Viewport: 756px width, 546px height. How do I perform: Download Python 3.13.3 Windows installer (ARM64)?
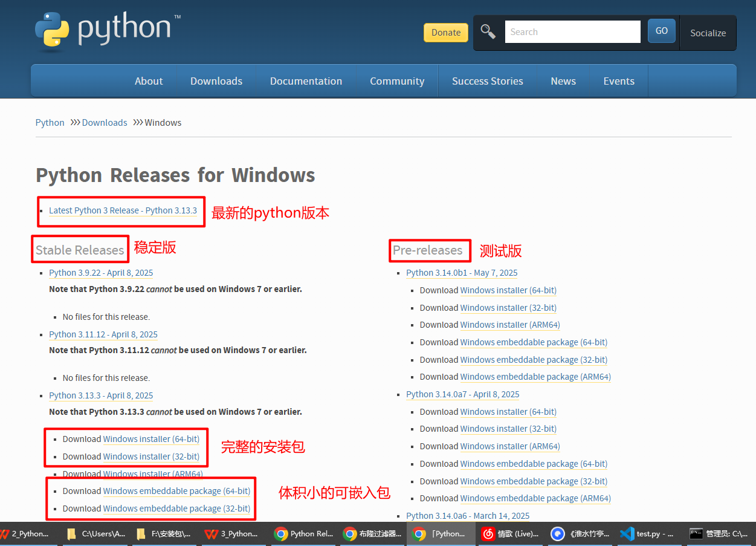tap(153, 474)
